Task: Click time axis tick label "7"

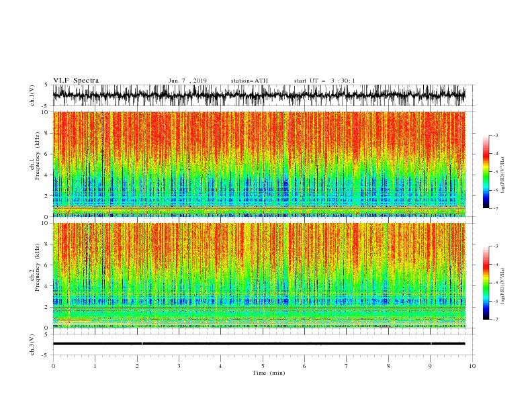Action: [x=347, y=366]
